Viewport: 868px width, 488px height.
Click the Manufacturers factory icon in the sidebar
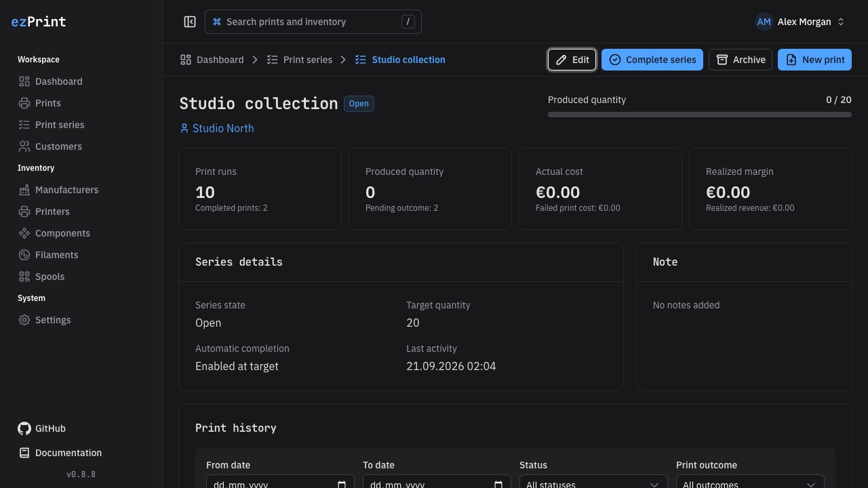click(24, 190)
